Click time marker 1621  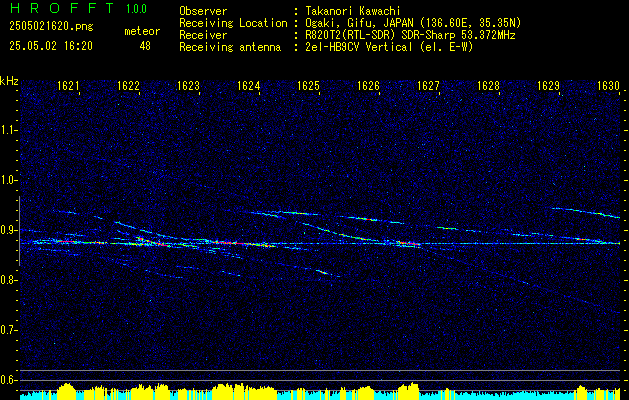coord(68,85)
